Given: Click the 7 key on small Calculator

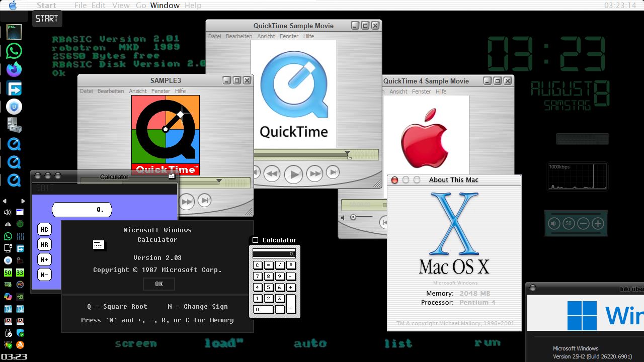Looking at the screenshot, I should coord(258,276).
